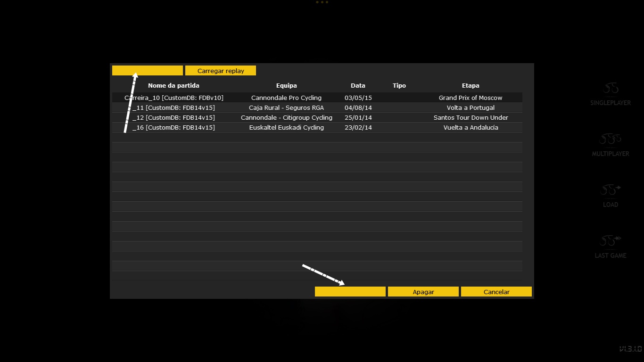Viewport: 644px width, 362px height.
Task: Choose the Caja Rural - Seguros RGA save
Action: [286, 107]
